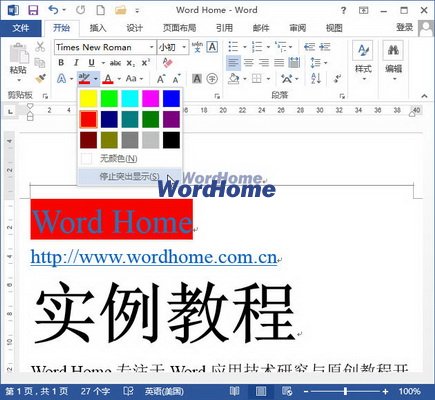Image resolution: width=435 pixels, height=400 pixels.
Task: Expand the font color dropdown arrow
Action: [119, 79]
